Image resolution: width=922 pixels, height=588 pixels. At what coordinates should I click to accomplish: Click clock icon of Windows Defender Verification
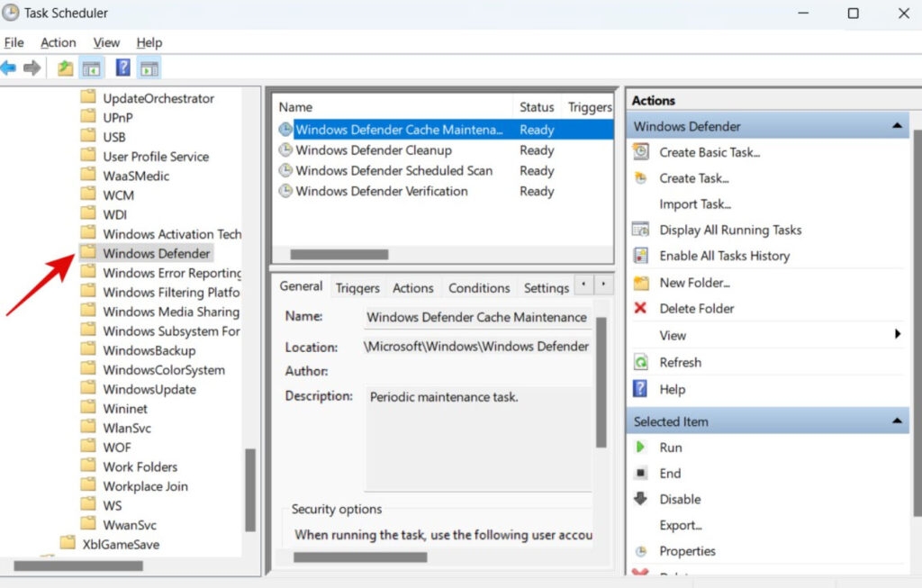point(285,191)
